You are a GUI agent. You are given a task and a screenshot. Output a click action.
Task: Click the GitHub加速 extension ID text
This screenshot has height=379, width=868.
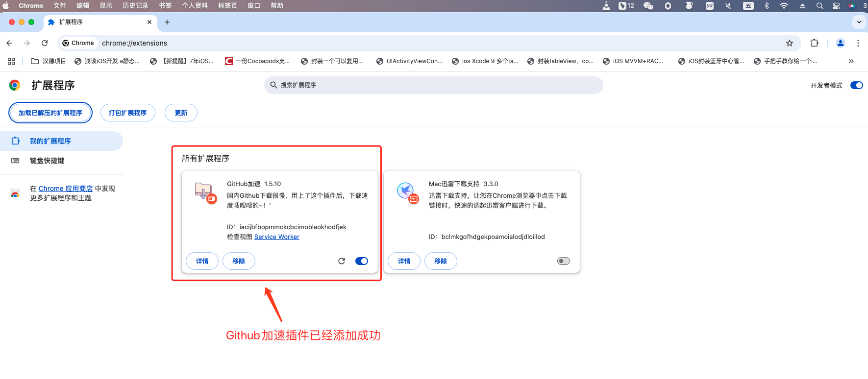click(287, 227)
